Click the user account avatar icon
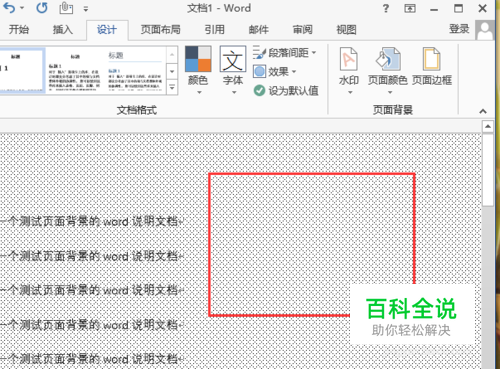Screen dimensions: 500x369 [484, 30]
